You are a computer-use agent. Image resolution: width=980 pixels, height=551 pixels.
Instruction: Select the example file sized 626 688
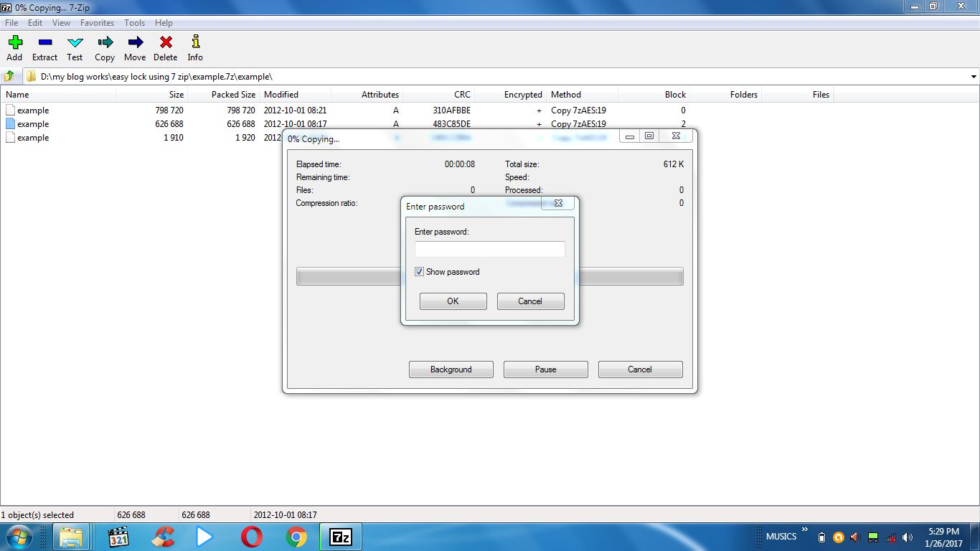[x=33, y=124]
